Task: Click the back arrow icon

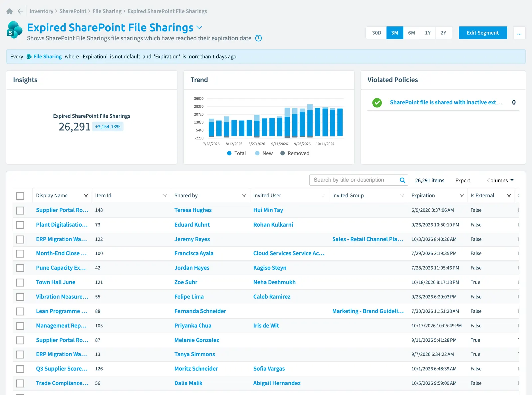Action: [20, 11]
